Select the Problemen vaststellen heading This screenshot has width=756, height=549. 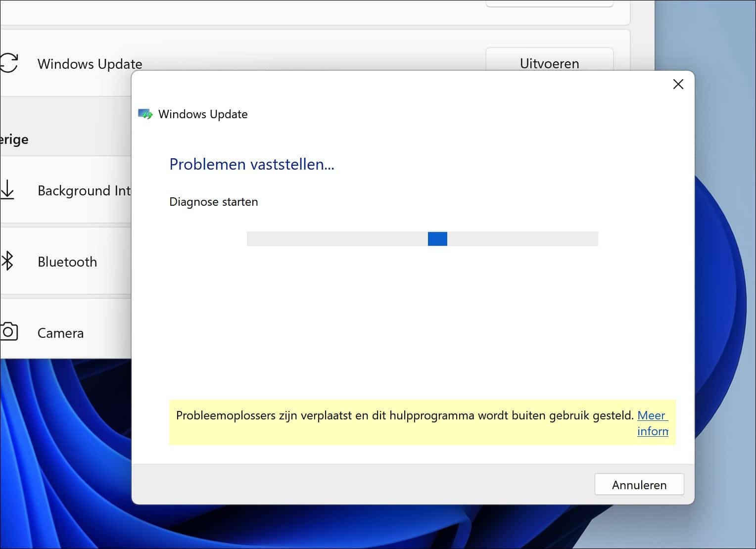coord(252,164)
